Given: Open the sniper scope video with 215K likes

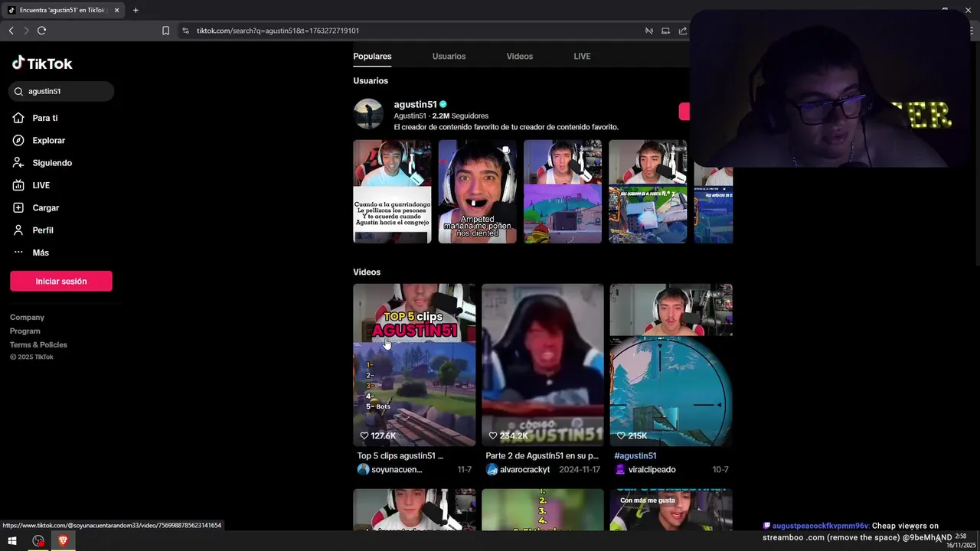Looking at the screenshot, I should coord(671,365).
